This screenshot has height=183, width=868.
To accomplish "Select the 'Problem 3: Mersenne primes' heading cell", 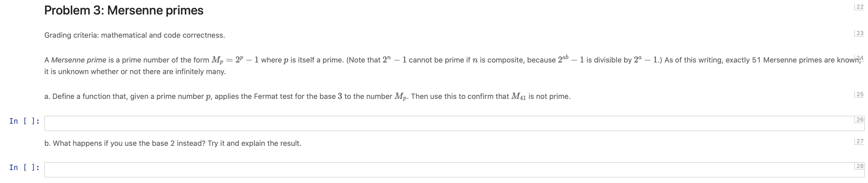I will pos(124,11).
